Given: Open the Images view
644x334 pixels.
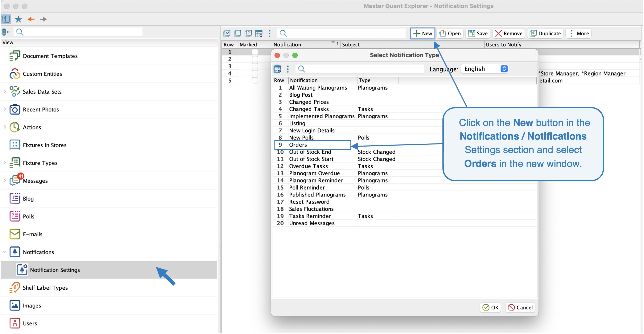Looking at the screenshot, I should [x=109, y=306].
